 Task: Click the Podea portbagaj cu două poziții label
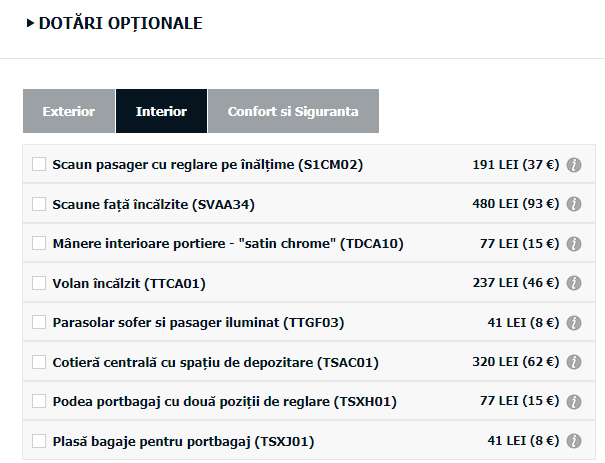point(225,402)
